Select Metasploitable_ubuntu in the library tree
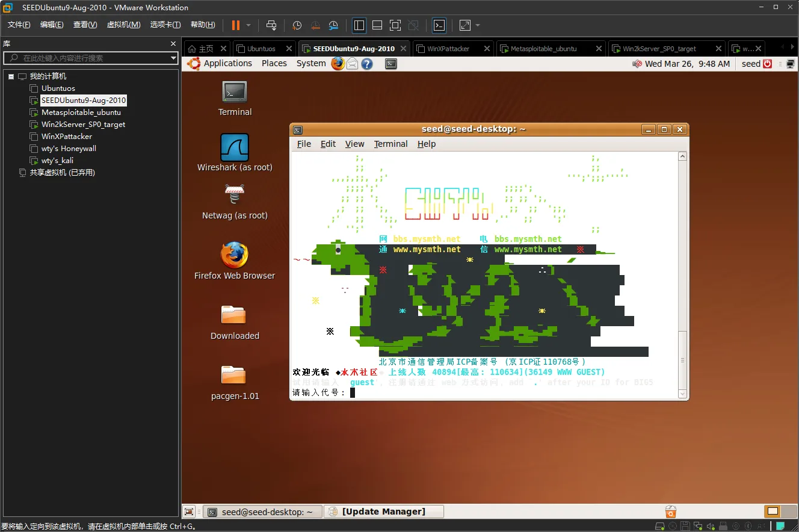This screenshot has width=799, height=532. tap(81, 113)
